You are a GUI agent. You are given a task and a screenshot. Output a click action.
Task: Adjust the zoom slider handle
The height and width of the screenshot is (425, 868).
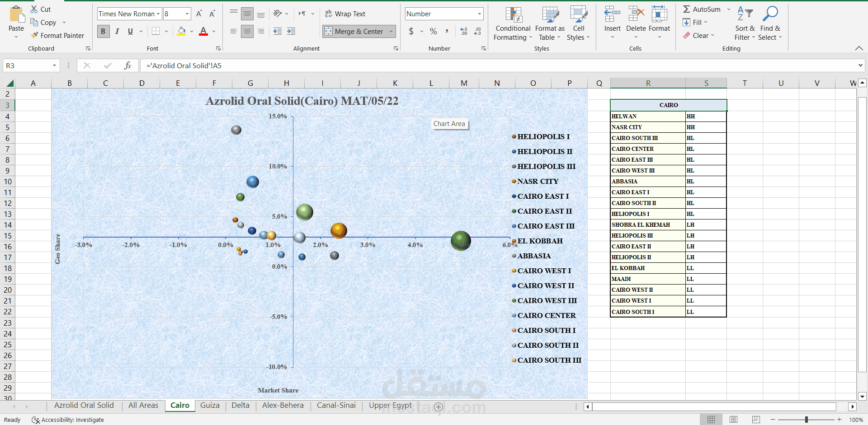[x=807, y=420]
